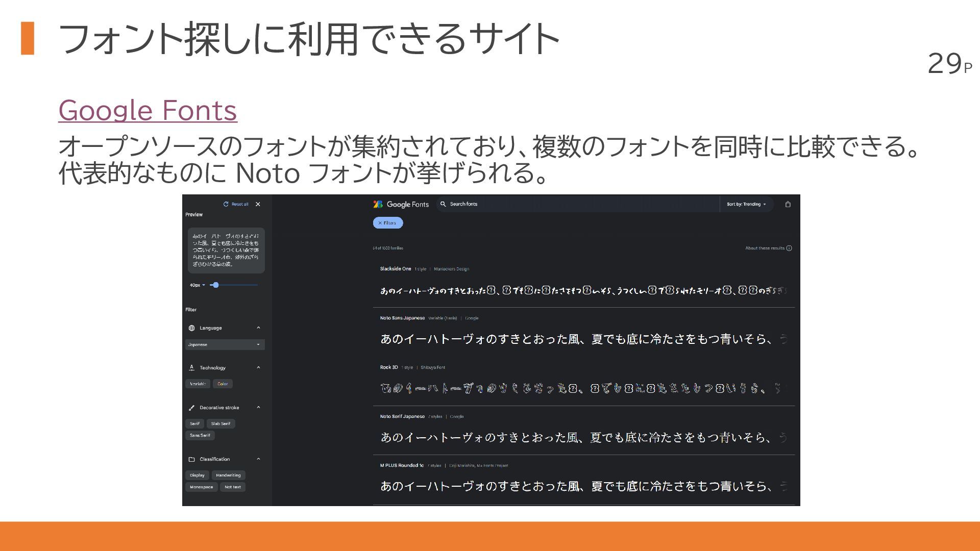Collapse the Technology filter section
This screenshot has height=551, width=980.
click(x=258, y=367)
